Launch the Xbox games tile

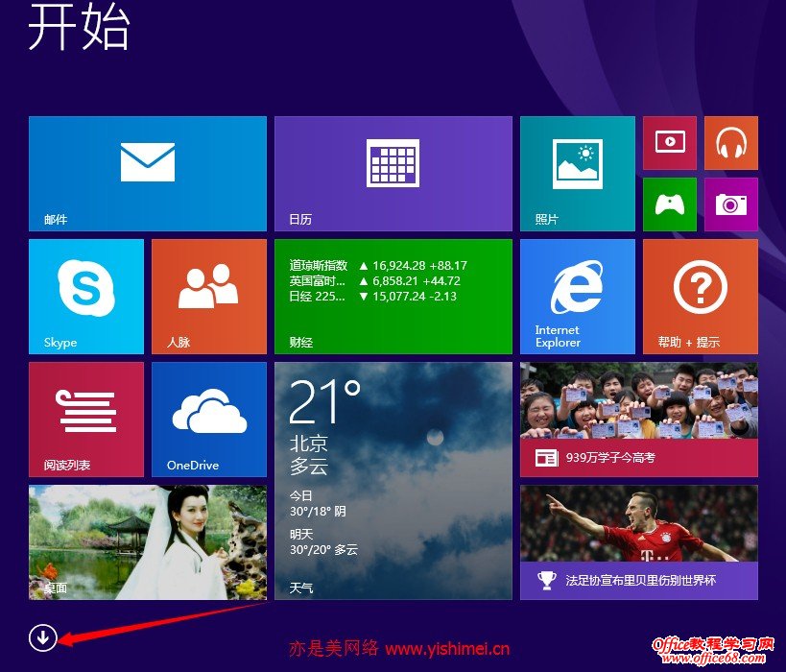click(x=669, y=204)
